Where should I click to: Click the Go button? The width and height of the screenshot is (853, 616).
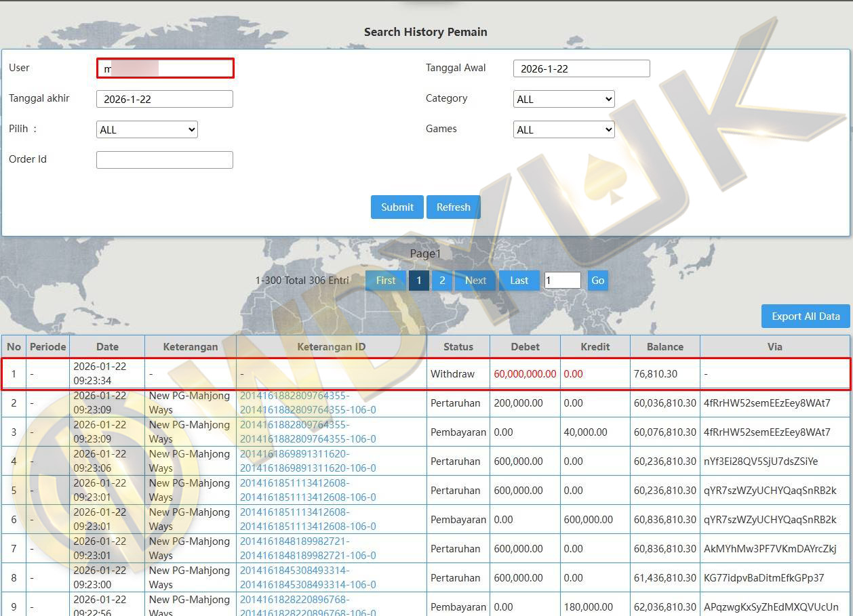597,281
